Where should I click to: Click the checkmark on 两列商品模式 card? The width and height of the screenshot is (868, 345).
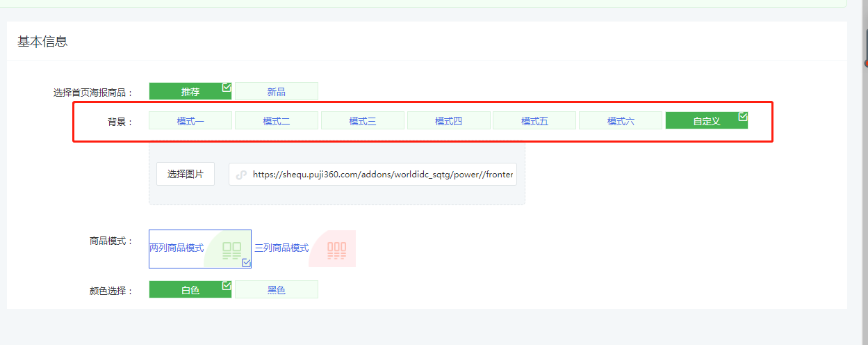click(x=246, y=263)
